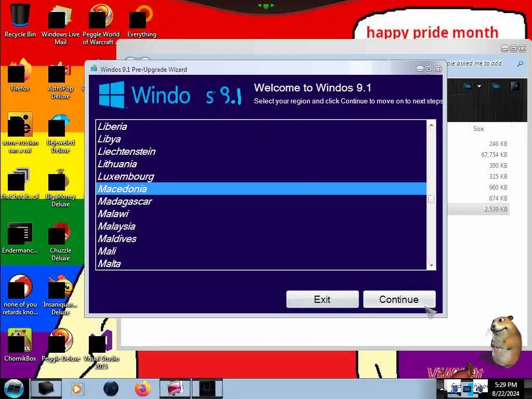Open the dark window taskbar button
Screen dimensions: 532x399
(207, 389)
